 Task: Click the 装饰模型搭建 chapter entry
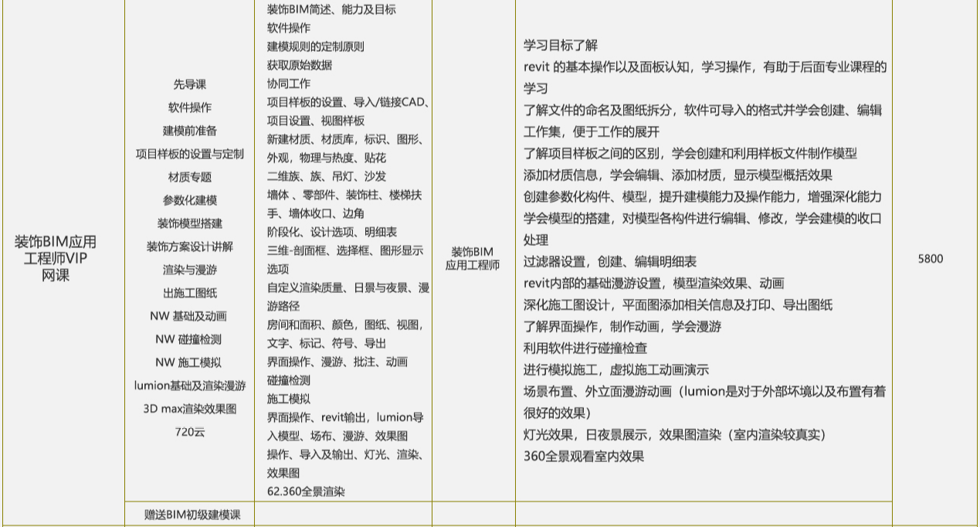pos(189,223)
